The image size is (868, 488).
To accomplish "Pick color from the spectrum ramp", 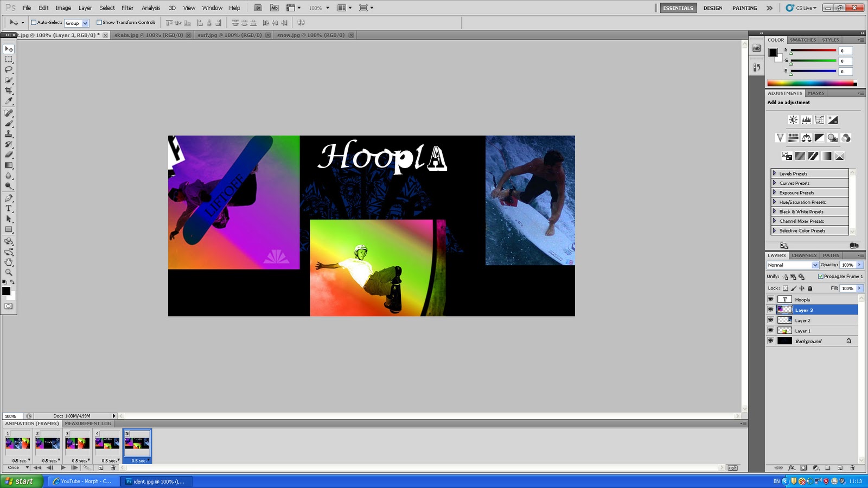I will coord(812,84).
